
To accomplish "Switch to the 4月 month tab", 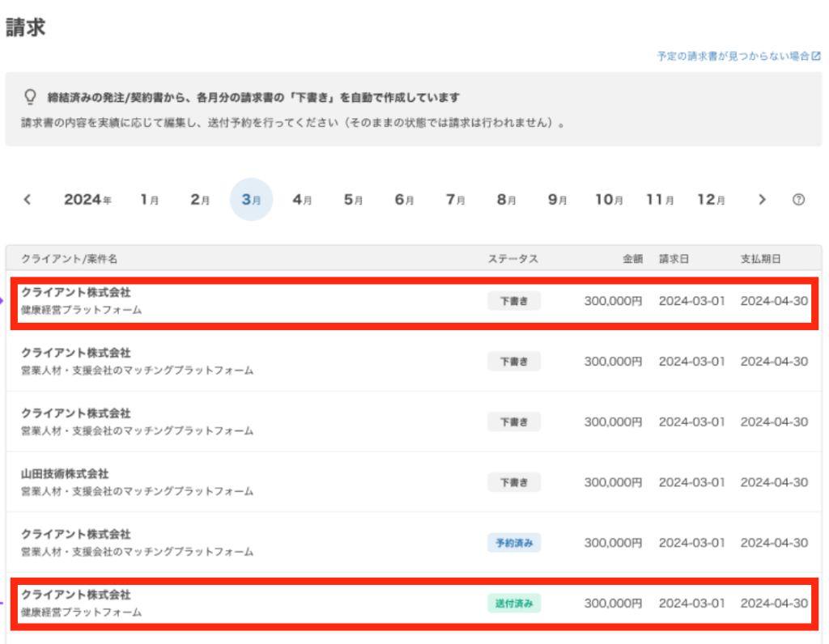I will click(302, 200).
